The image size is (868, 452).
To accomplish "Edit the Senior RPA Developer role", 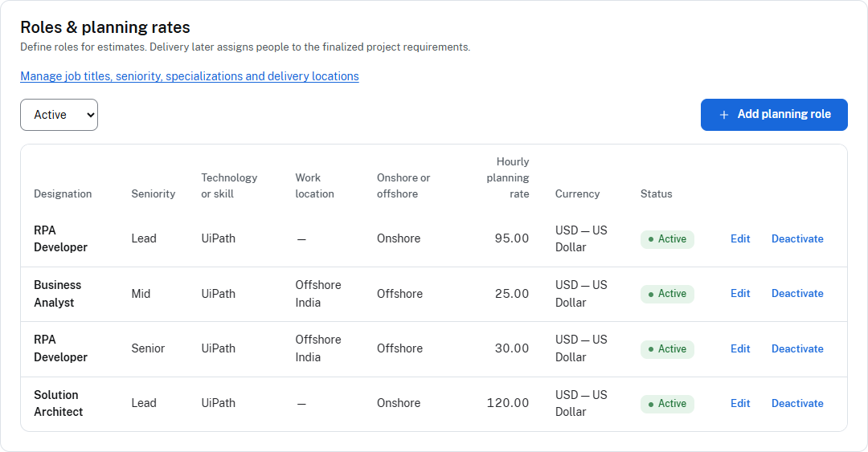I will [x=740, y=349].
